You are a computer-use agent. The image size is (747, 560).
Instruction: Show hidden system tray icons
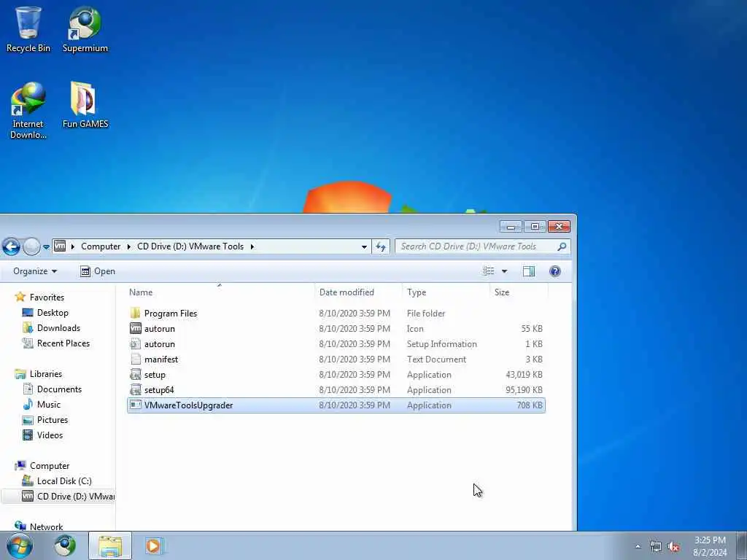point(638,547)
